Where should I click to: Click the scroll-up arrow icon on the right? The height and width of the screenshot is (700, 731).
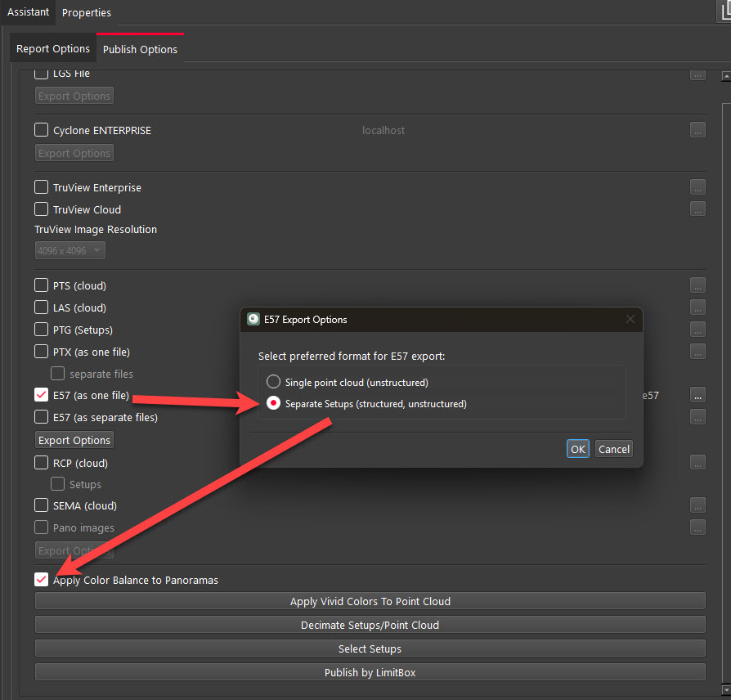724,74
